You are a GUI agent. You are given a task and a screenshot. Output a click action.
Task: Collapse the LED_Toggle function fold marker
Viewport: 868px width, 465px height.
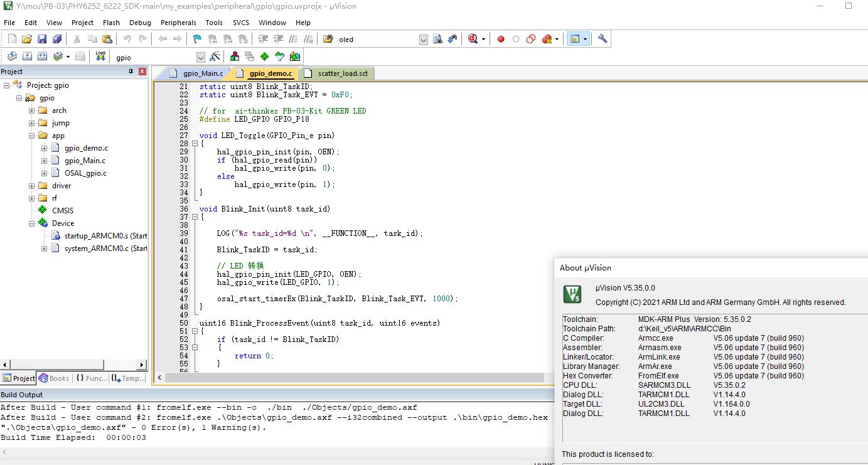[x=195, y=144]
